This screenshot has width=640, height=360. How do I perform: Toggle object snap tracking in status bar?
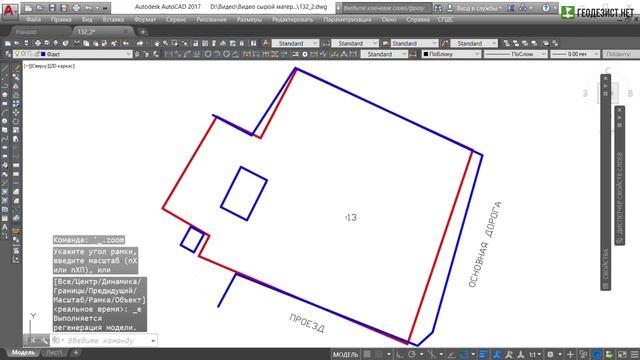pyautogui.click(x=451, y=354)
